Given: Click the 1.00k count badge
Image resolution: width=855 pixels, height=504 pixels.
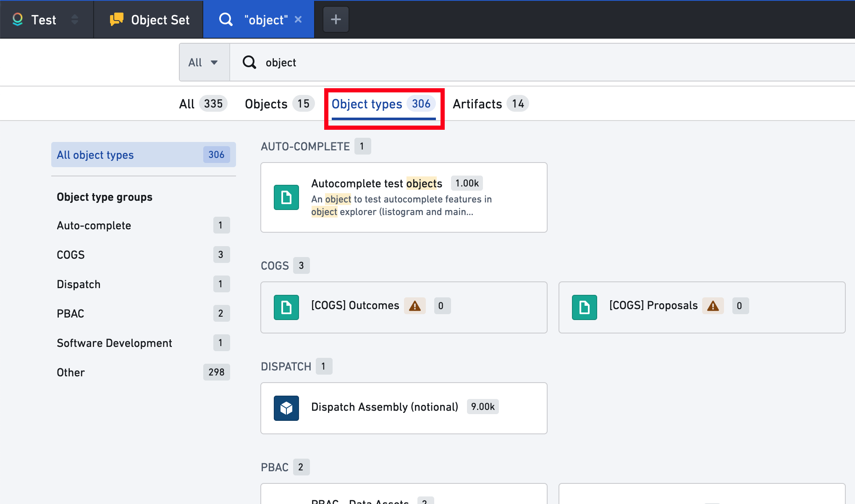Looking at the screenshot, I should pyautogui.click(x=467, y=183).
